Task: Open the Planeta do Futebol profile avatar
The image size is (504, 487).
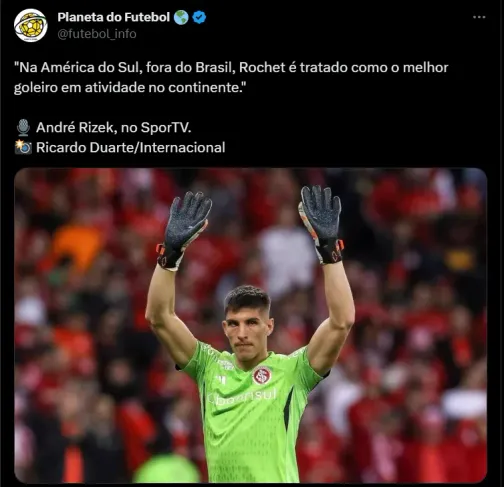Action: pyautogui.click(x=31, y=25)
